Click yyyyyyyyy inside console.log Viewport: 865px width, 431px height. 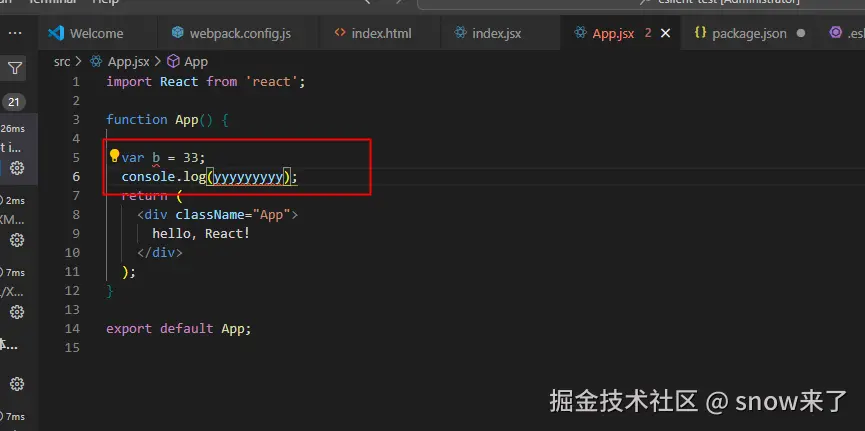(x=248, y=177)
